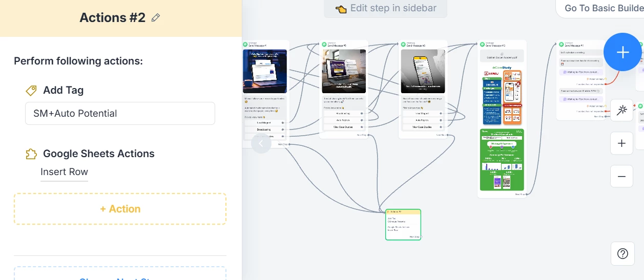Click Perform following actions text

coord(78,61)
